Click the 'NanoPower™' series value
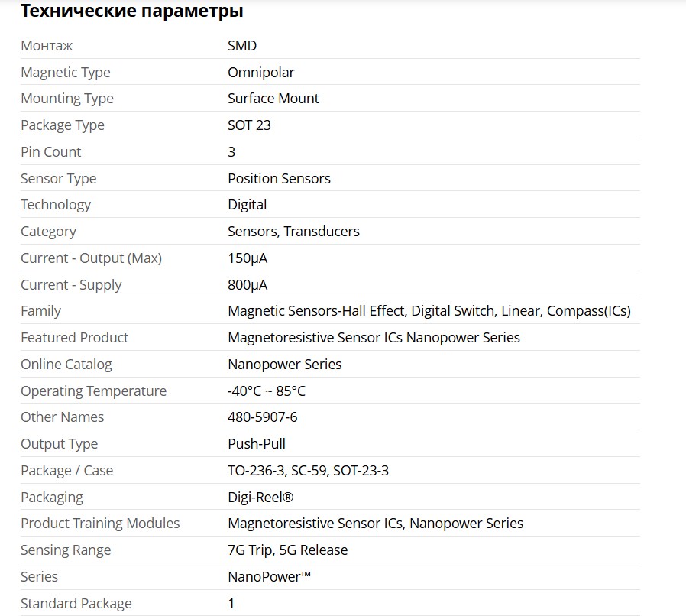 coord(269,577)
